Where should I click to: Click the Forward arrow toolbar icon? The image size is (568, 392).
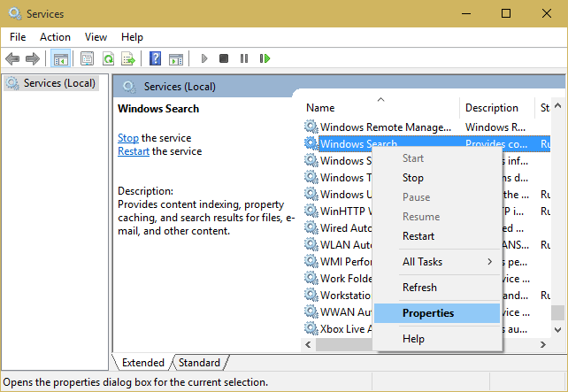(x=33, y=58)
